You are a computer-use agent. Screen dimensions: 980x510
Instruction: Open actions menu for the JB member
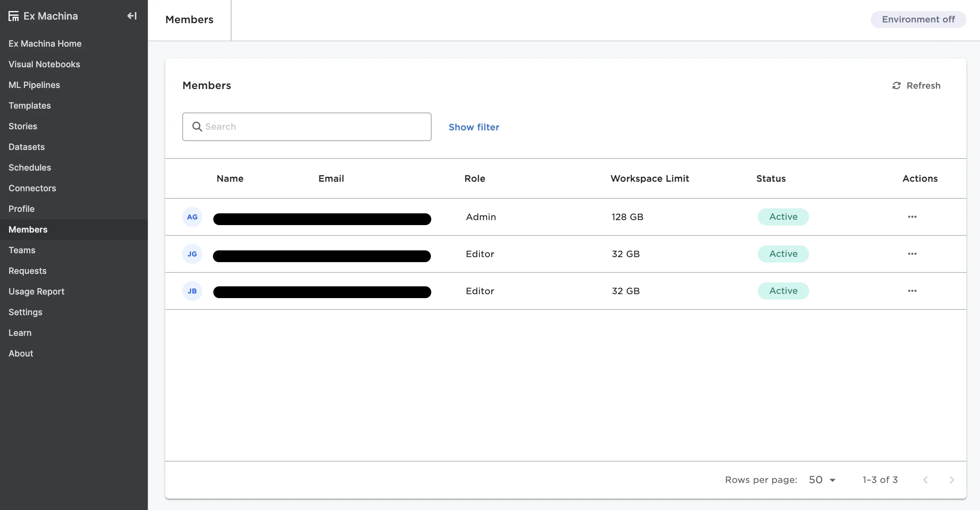coord(912,291)
